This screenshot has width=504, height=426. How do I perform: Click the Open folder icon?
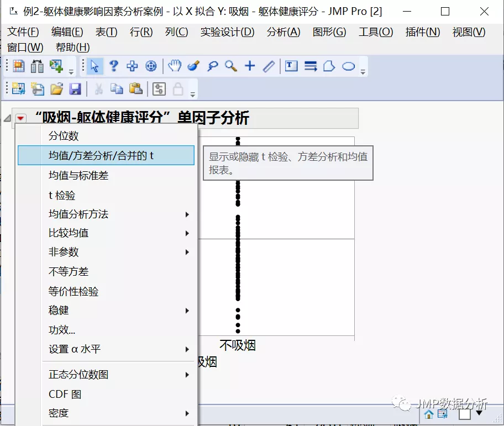coord(56,88)
